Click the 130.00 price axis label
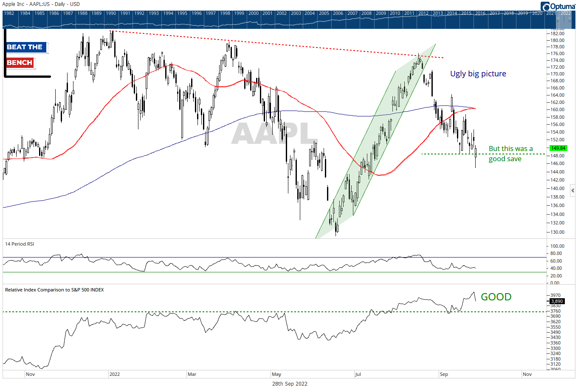The height and width of the screenshot is (392, 578). (557, 232)
